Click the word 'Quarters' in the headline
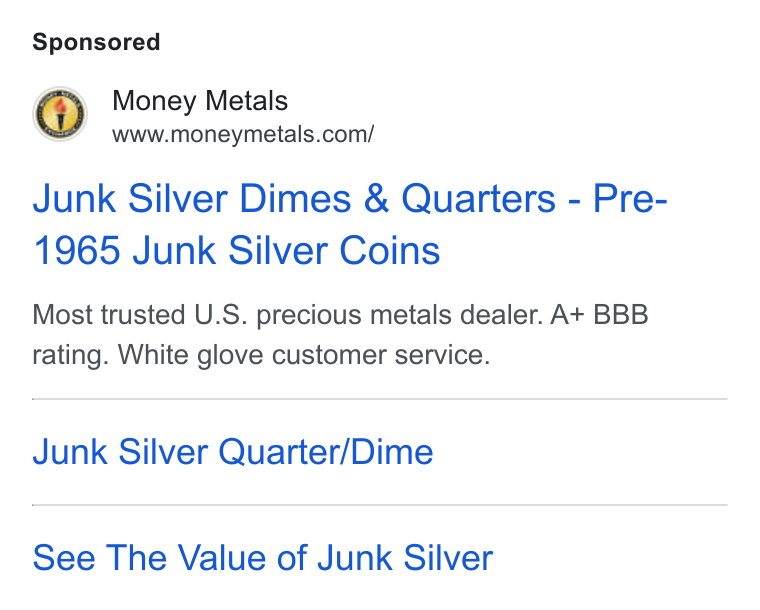The image size is (760, 610). click(478, 199)
